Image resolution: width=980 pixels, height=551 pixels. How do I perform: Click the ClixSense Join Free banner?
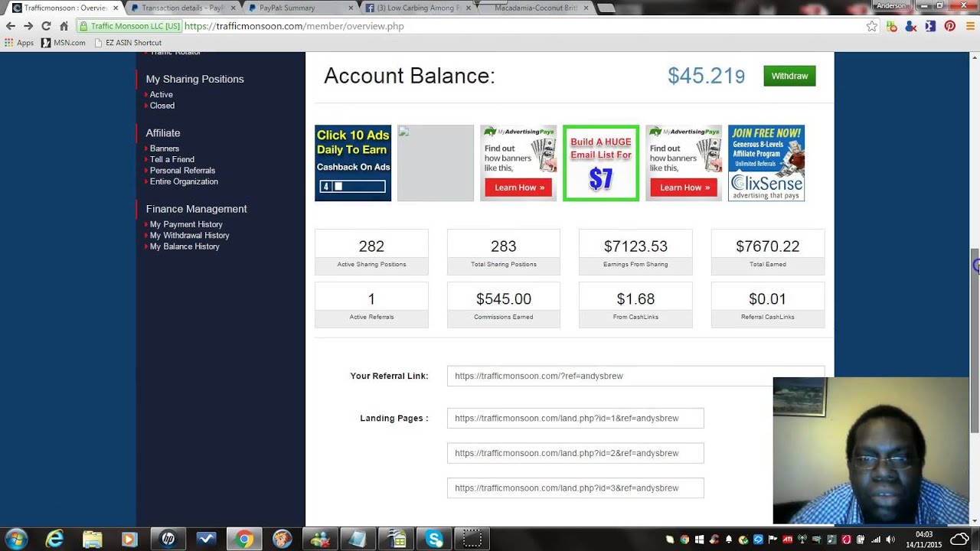[x=766, y=163]
